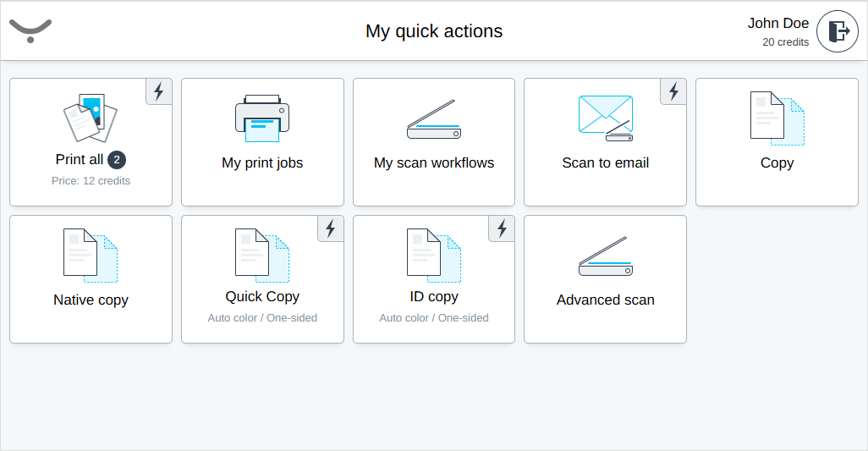This screenshot has height=451, width=868.
Task: Select the Quick Copy label
Action: 262,297
